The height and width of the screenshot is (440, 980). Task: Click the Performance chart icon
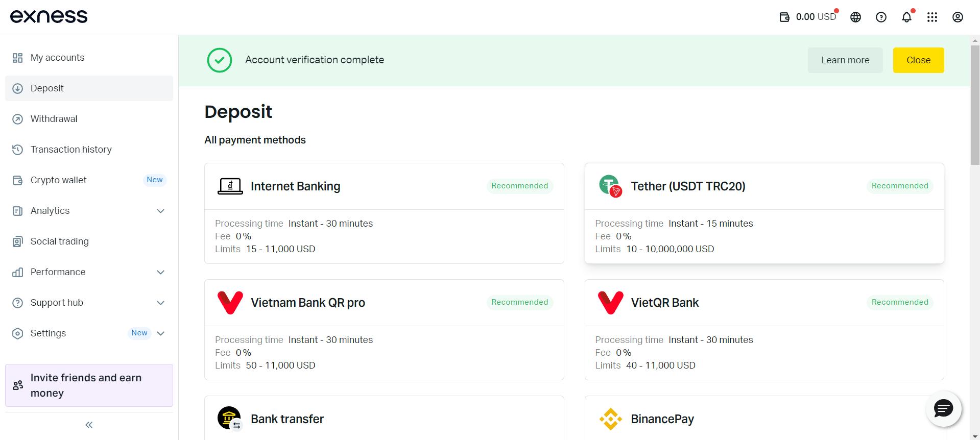coord(17,272)
